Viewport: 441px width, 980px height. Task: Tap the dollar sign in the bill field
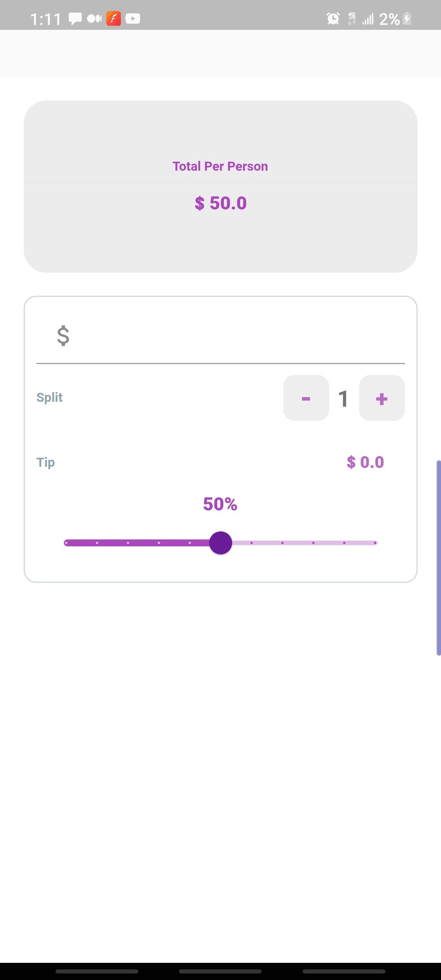pos(62,336)
